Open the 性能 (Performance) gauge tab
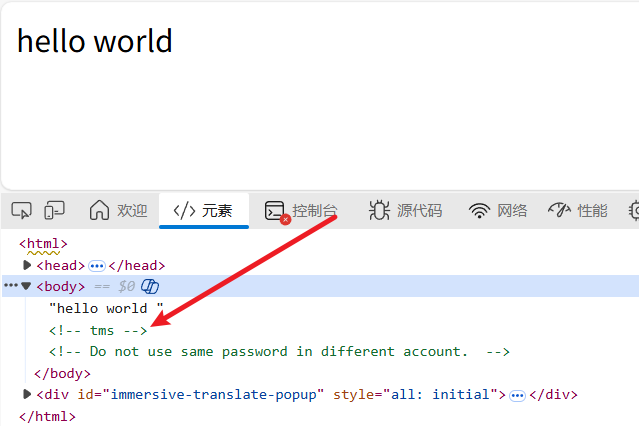639x426 pixels. (x=578, y=210)
